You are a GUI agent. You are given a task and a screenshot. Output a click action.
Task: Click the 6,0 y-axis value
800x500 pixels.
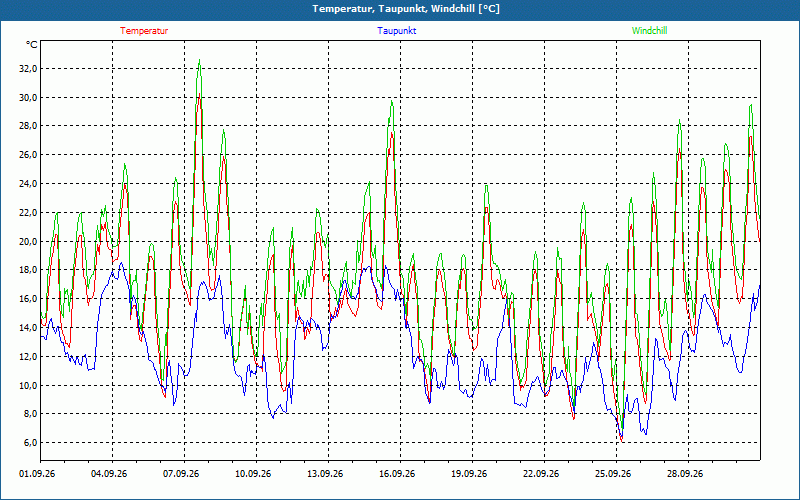pos(30,443)
